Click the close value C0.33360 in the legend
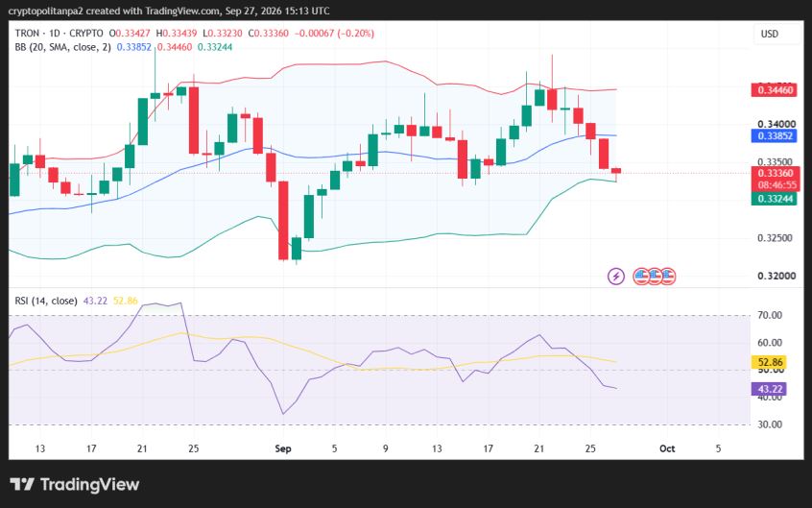 pyautogui.click(x=268, y=34)
